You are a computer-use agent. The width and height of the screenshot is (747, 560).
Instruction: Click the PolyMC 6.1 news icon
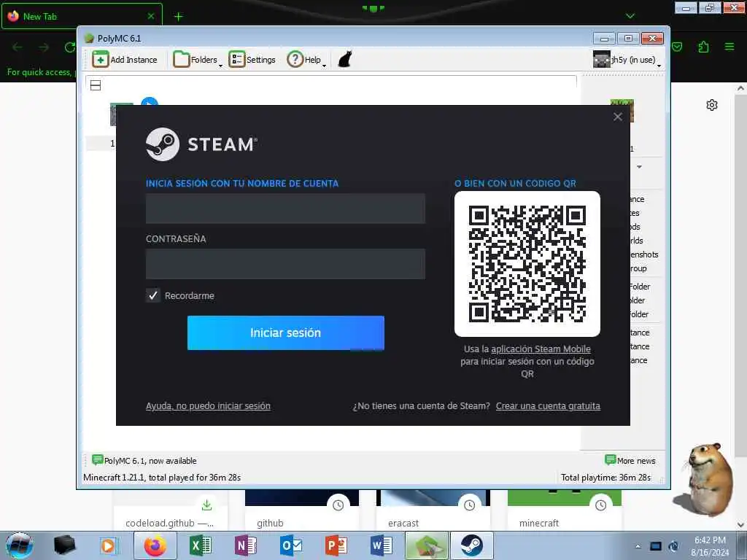pos(97,460)
